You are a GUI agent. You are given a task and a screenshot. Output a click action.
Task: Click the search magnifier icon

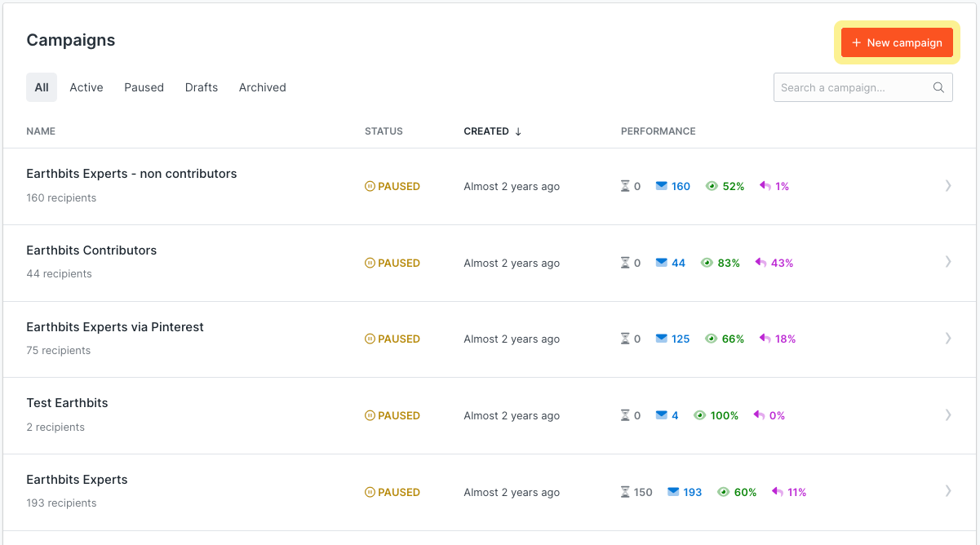pyautogui.click(x=938, y=88)
